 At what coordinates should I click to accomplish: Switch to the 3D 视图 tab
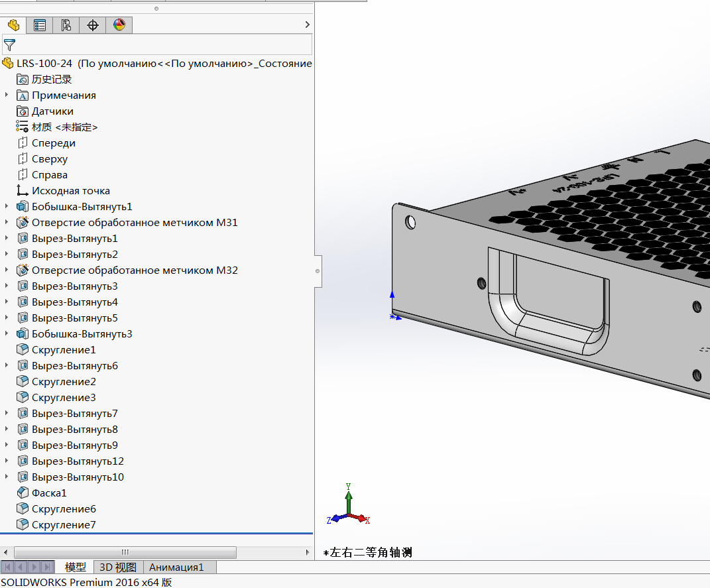tap(117, 567)
